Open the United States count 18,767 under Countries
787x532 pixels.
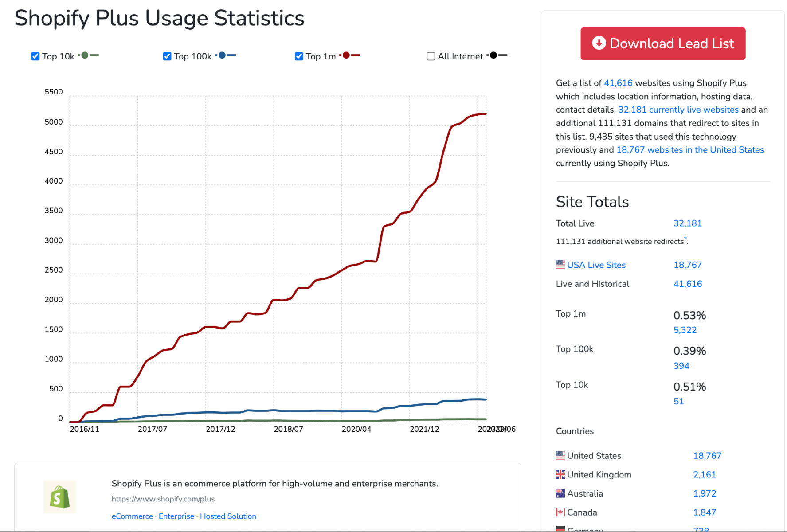click(x=707, y=456)
